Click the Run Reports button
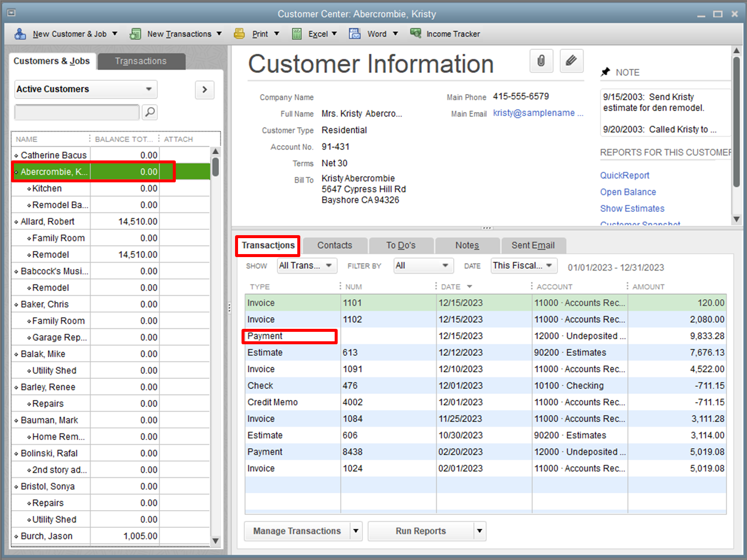Viewport: 747px width, 560px height. pyautogui.click(x=420, y=531)
